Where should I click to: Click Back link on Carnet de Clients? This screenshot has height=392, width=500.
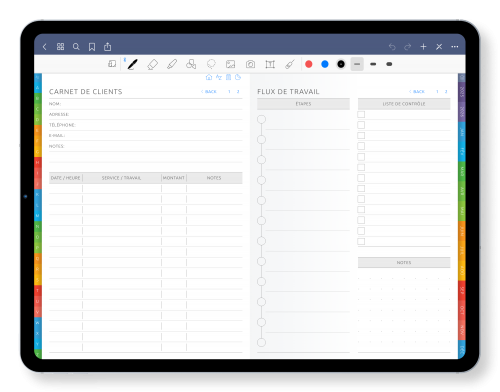209,92
